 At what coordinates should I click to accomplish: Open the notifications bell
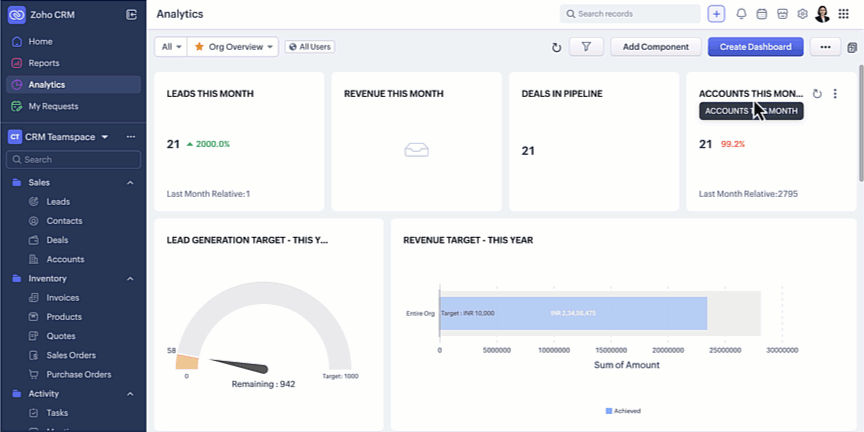coord(741,14)
